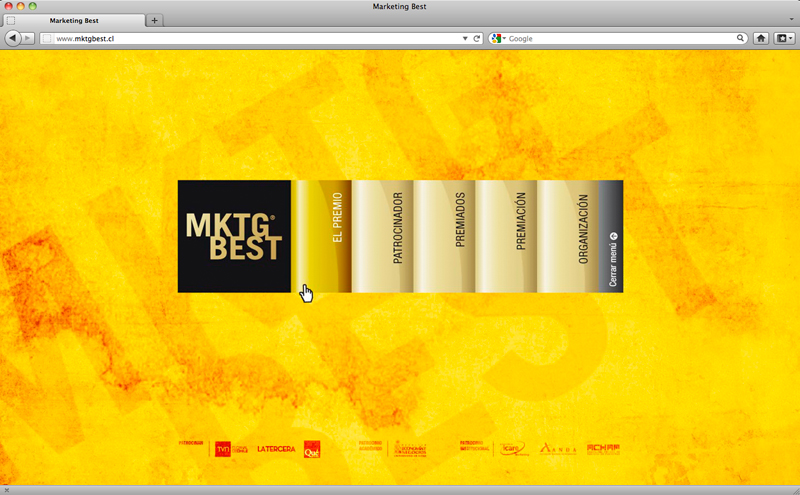
Task: Click the La Tercera sponsor logo
Action: tap(276, 449)
